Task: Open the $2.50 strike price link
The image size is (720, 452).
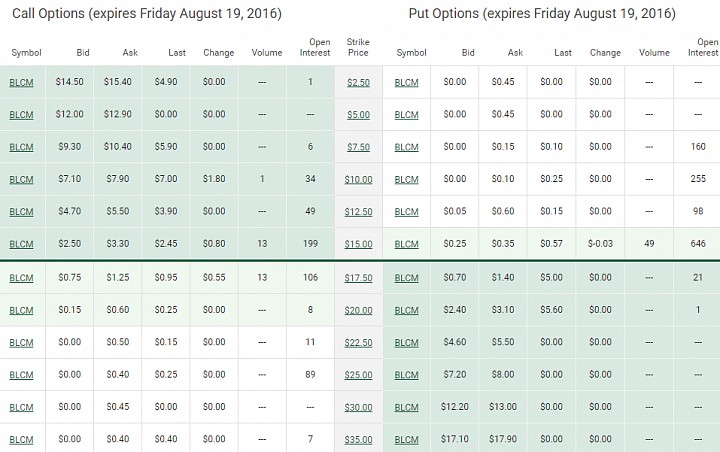Action: (358, 83)
